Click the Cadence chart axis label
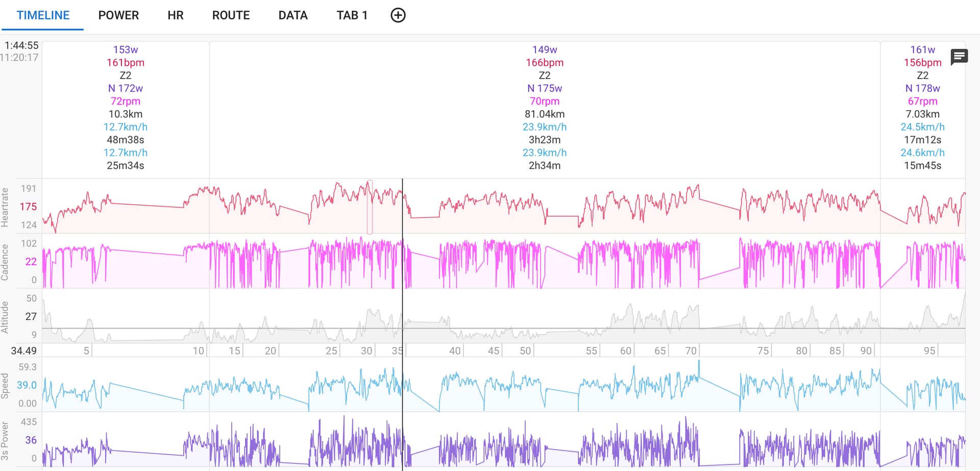Image resolution: width=980 pixels, height=471 pixels. [x=5, y=262]
